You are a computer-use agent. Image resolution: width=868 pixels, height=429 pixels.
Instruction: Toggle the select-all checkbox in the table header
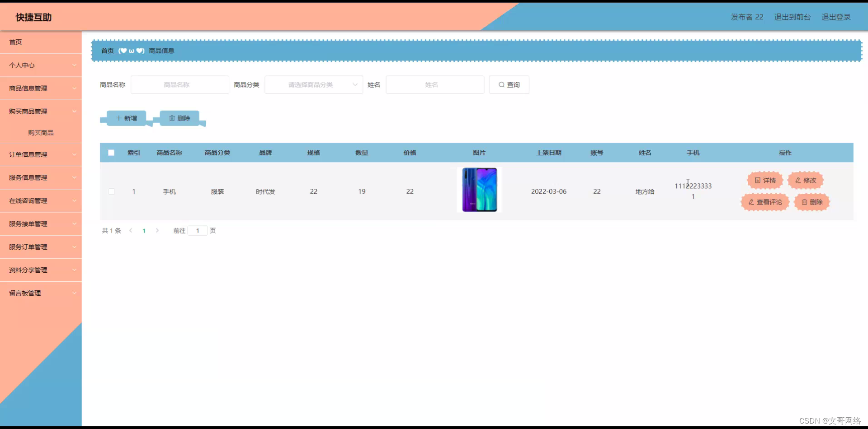point(111,153)
